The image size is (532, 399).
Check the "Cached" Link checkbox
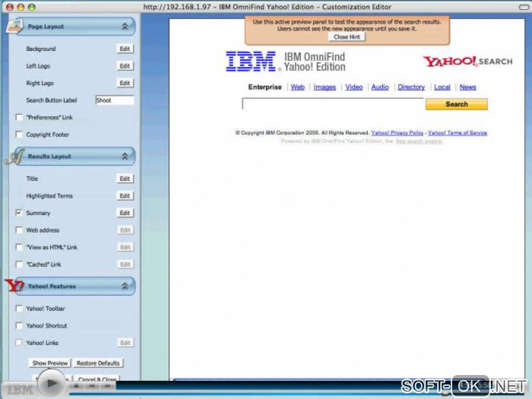[x=19, y=264]
